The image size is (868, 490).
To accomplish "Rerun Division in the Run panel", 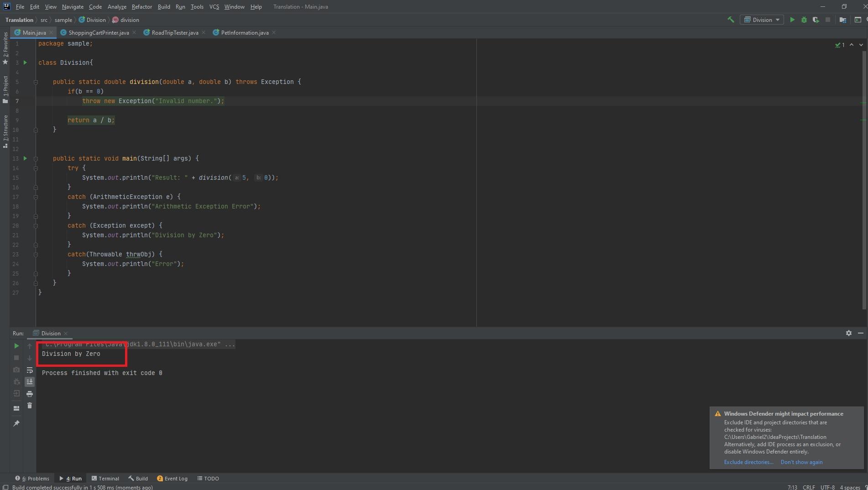I will (x=16, y=346).
